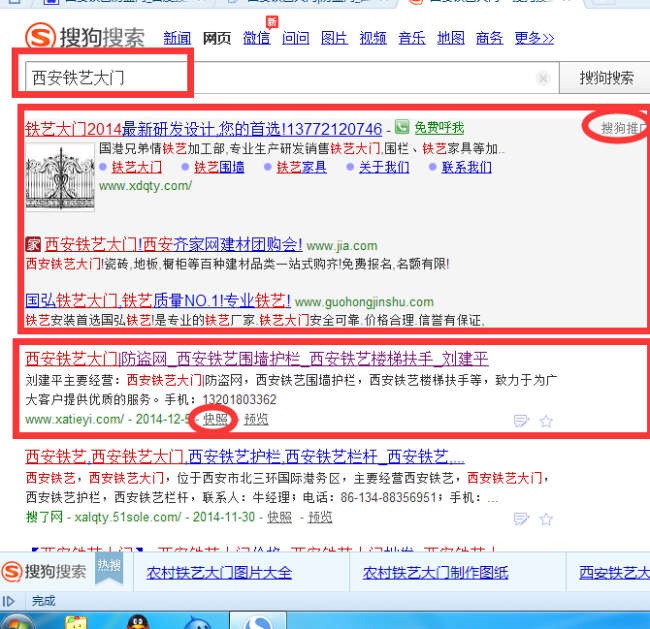Open 预览 for 51sole.com result
650x629 pixels.
pos(320,517)
